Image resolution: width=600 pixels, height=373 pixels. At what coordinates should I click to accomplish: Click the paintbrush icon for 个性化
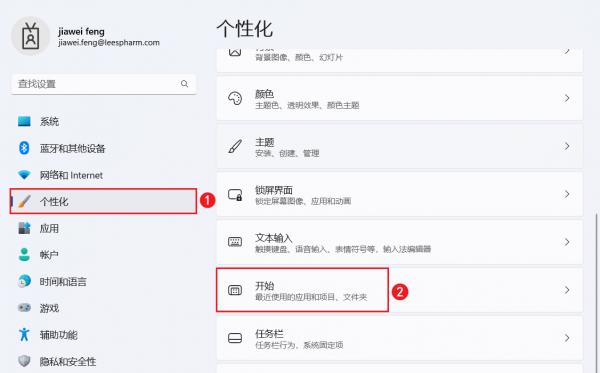click(x=24, y=201)
